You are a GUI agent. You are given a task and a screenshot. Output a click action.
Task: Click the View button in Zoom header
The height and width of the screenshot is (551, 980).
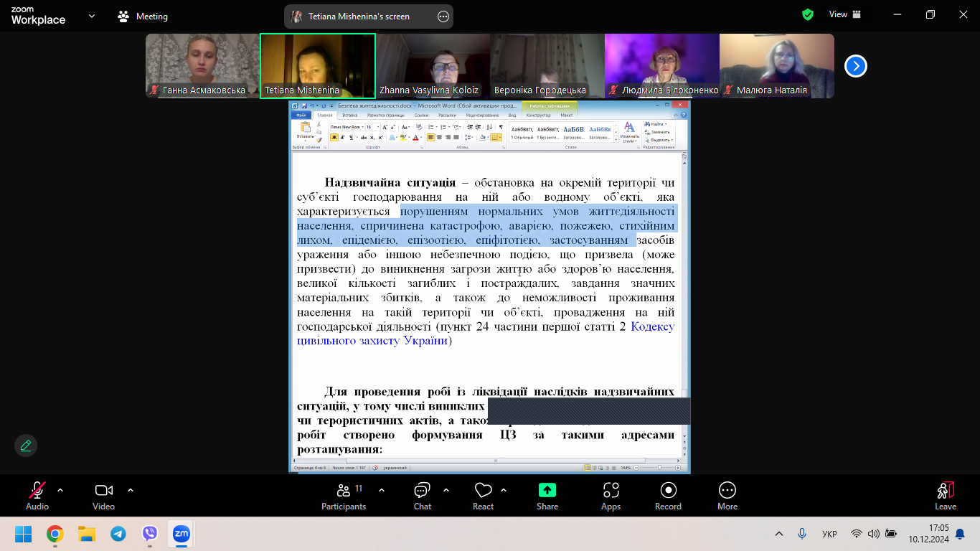pos(845,14)
